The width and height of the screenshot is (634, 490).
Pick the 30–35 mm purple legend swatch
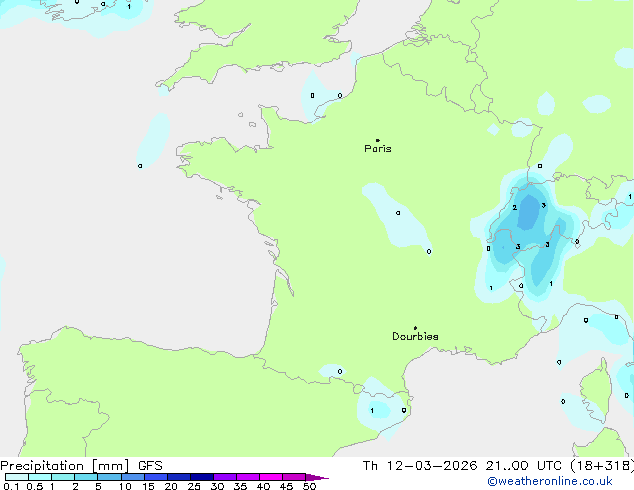click(224, 477)
